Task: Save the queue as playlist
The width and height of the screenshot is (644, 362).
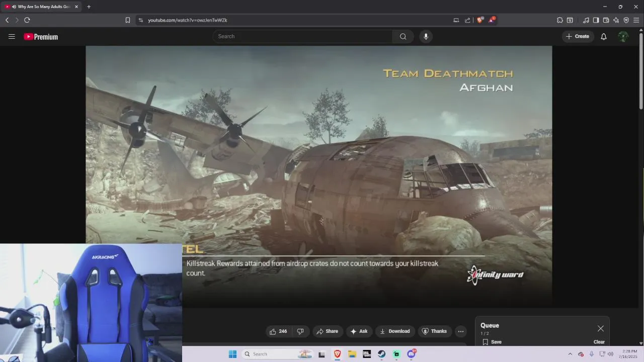Action: (492, 342)
